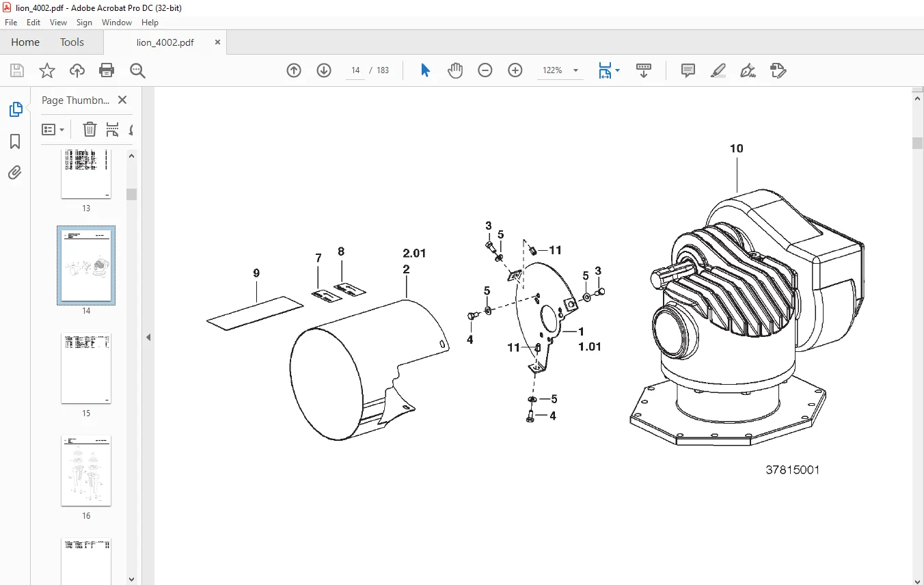Click part label 1.01 in the drawing
The height and width of the screenshot is (585, 924).
point(589,346)
